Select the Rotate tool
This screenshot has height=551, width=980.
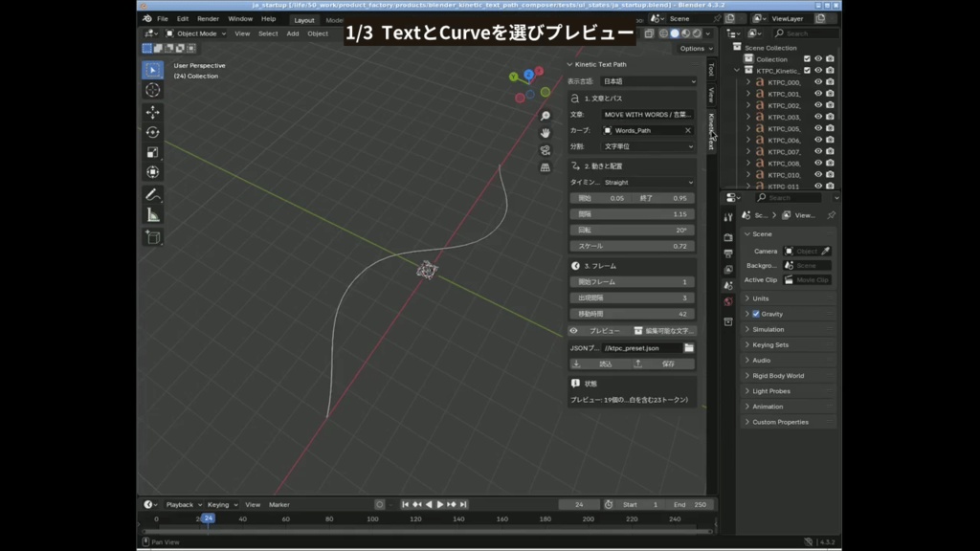pos(153,132)
